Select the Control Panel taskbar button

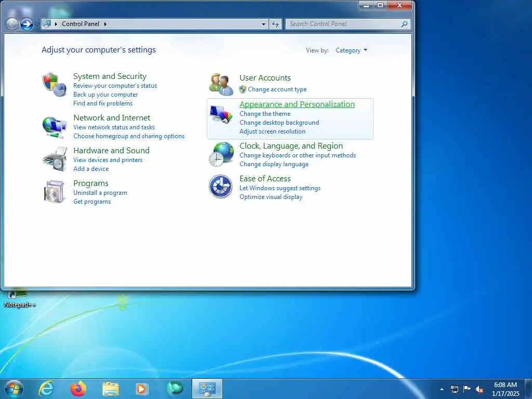click(x=207, y=389)
